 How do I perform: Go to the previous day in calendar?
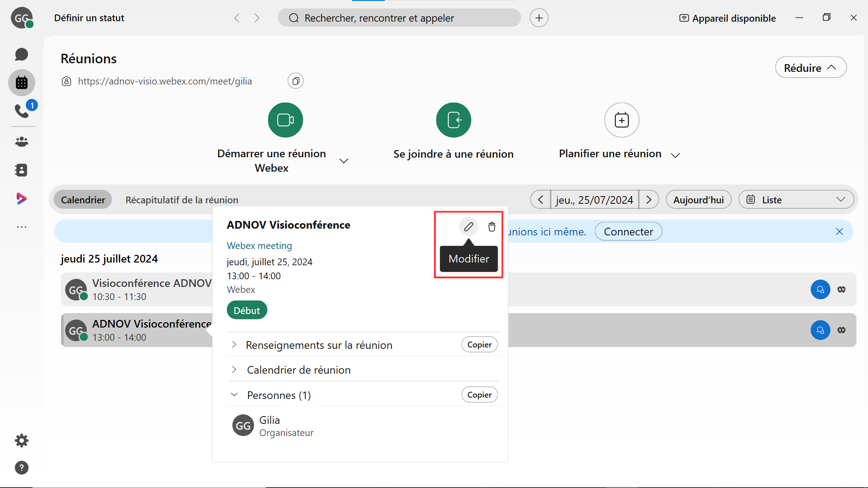(540, 200)
